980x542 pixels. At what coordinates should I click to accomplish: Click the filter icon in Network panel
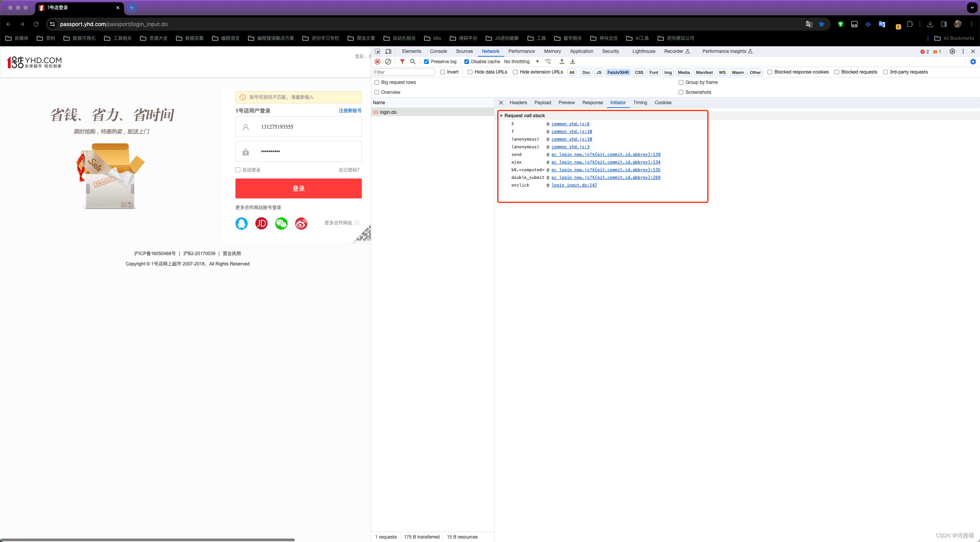400,61
